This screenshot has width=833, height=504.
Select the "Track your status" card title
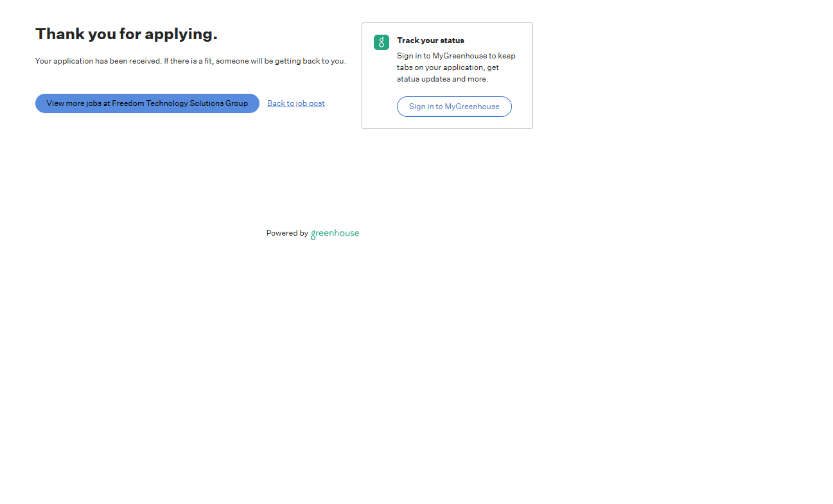430,40
